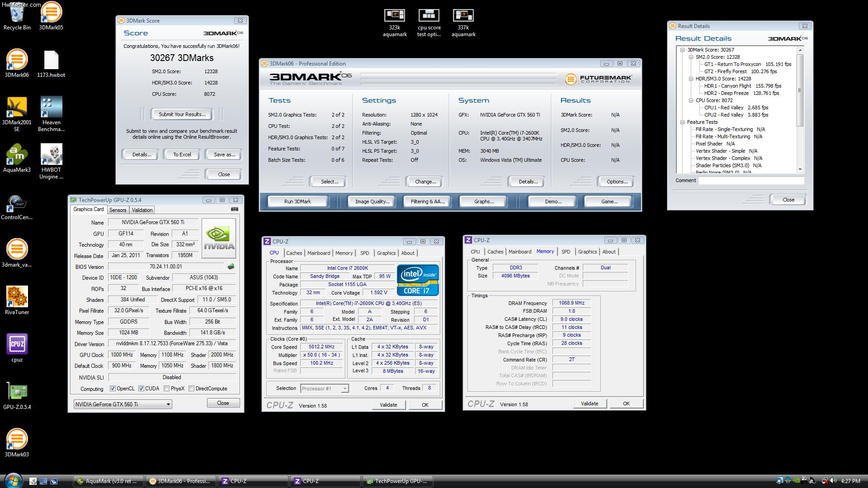Click the Run 3DMark button
The width and height of the screenshot is (868, 488).
tap(297, 202)
